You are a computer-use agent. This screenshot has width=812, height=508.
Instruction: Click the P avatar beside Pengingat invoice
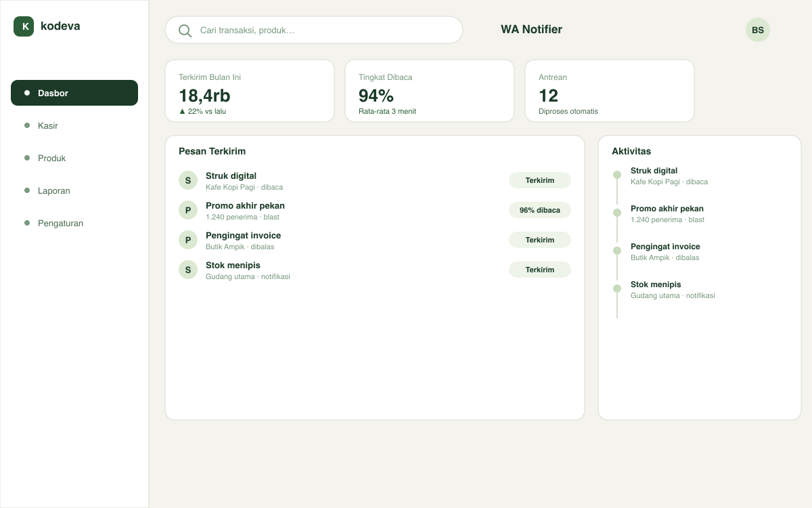[x=188, y=240]
